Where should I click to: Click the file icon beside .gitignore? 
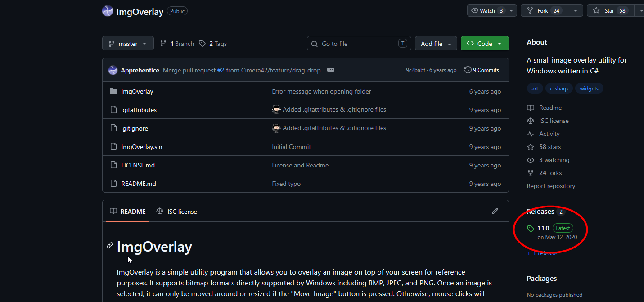coord(113,128)
